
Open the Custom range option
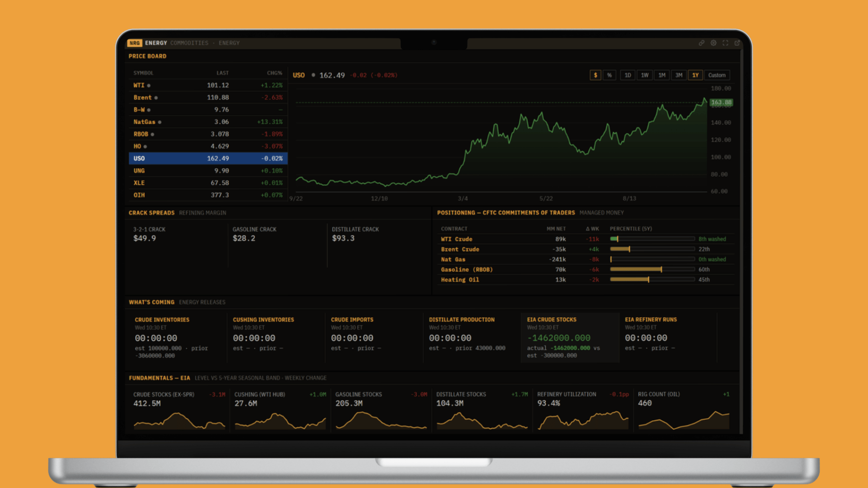pyautogui.click(x=717, y=75)
